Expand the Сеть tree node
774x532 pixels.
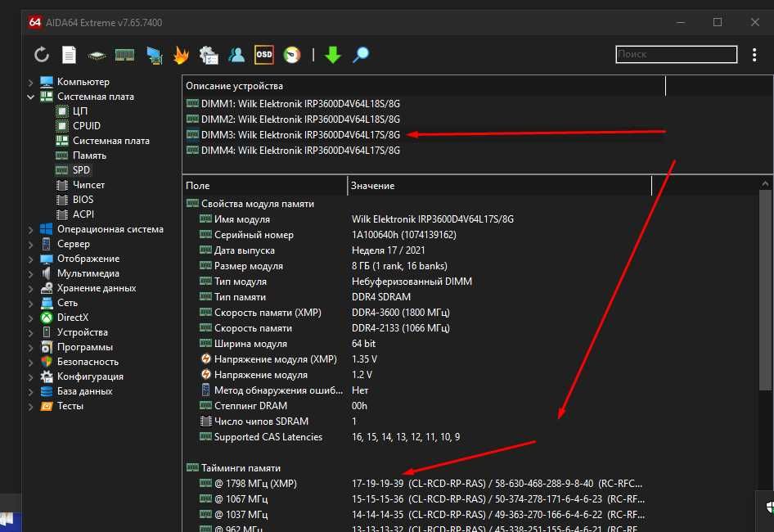(30, 304)
